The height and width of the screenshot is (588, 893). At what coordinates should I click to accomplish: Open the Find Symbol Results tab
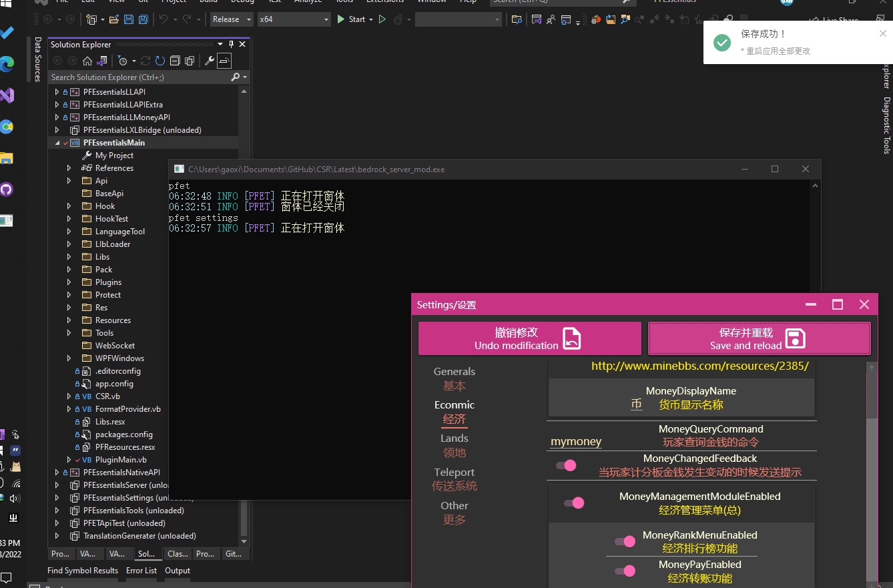83,571
